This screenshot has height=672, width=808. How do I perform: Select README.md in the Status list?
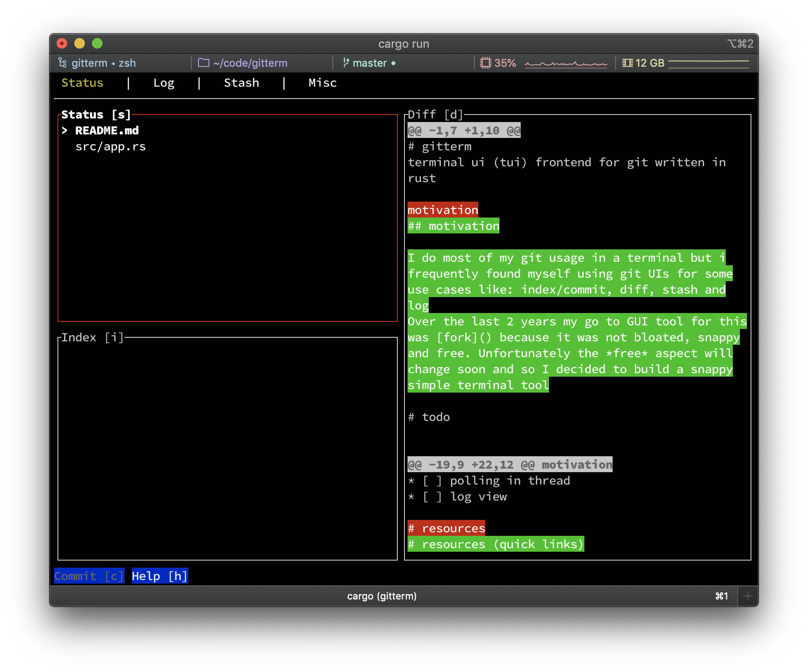[107, 130]
